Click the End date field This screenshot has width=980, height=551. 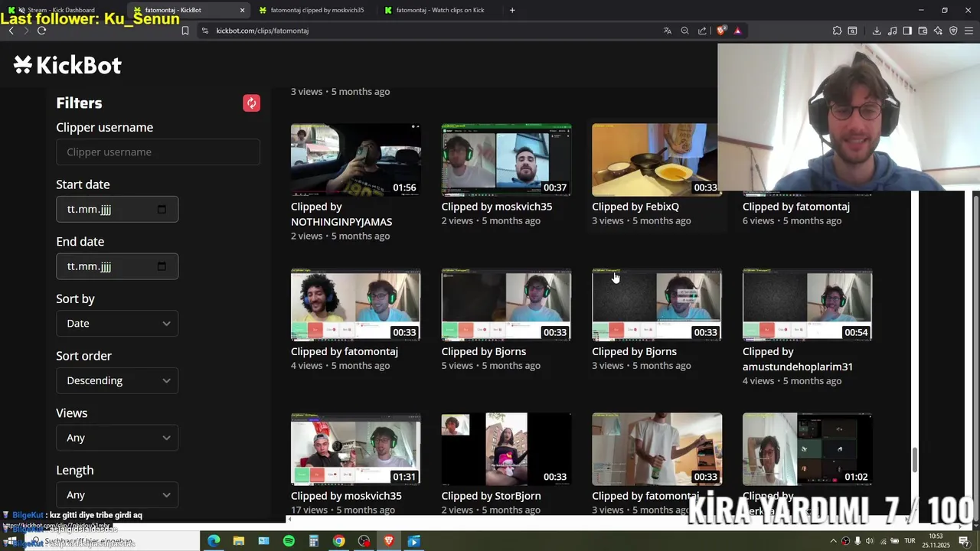point(117,266)
